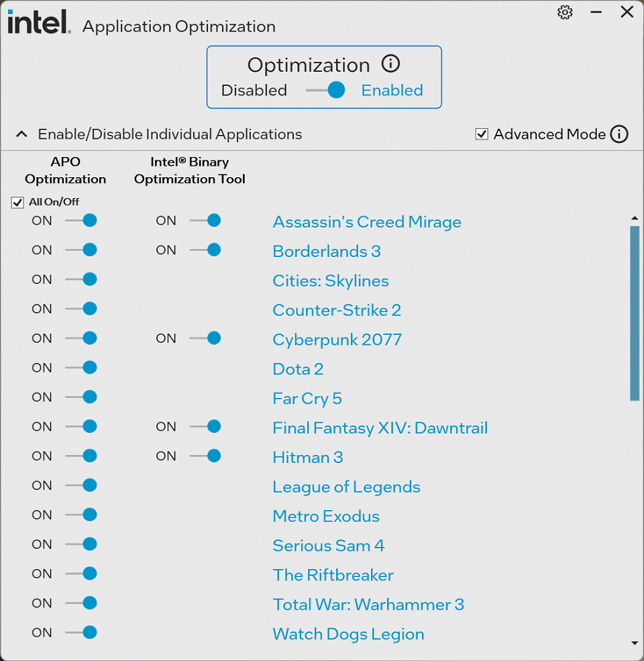The height and width of the screenshot is (661, 644).
Task: Turn off APO for Borderlands 3
Action: pos(81,250)
